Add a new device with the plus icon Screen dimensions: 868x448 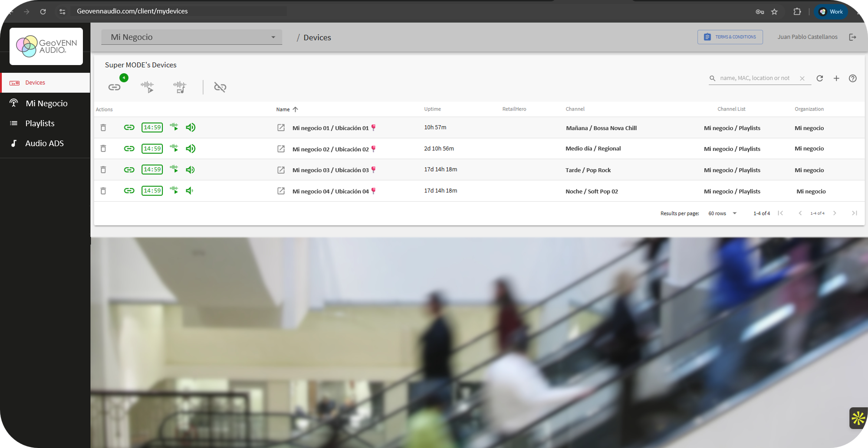[836, 78]
